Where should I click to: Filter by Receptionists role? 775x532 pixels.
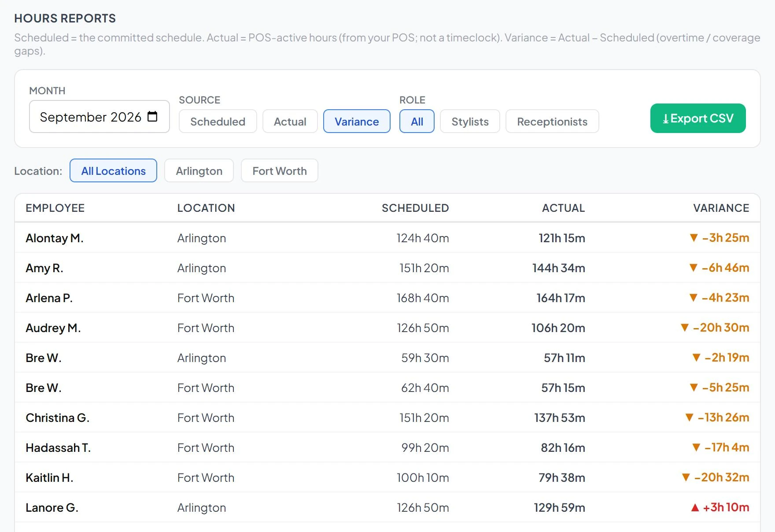click(552, 122)
